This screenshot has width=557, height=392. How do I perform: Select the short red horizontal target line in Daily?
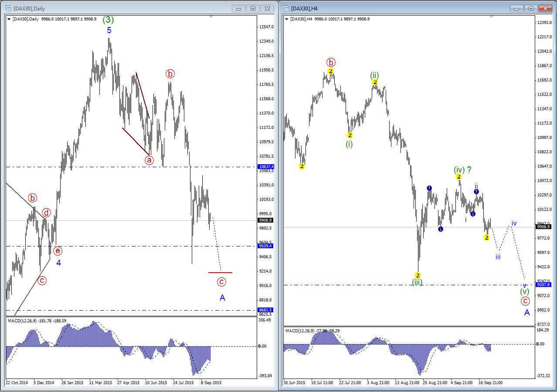point(220,273)
